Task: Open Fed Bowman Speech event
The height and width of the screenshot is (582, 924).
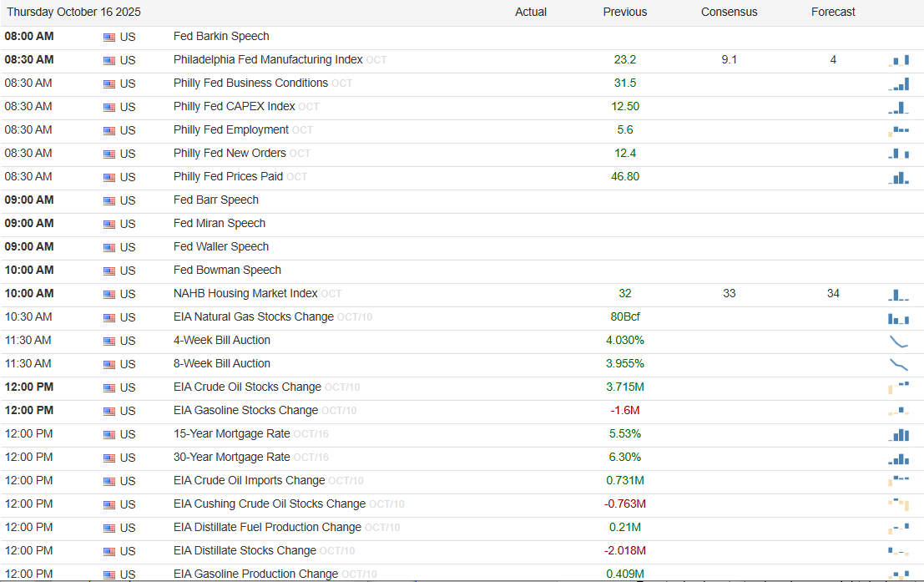Action: coord(227,270)
